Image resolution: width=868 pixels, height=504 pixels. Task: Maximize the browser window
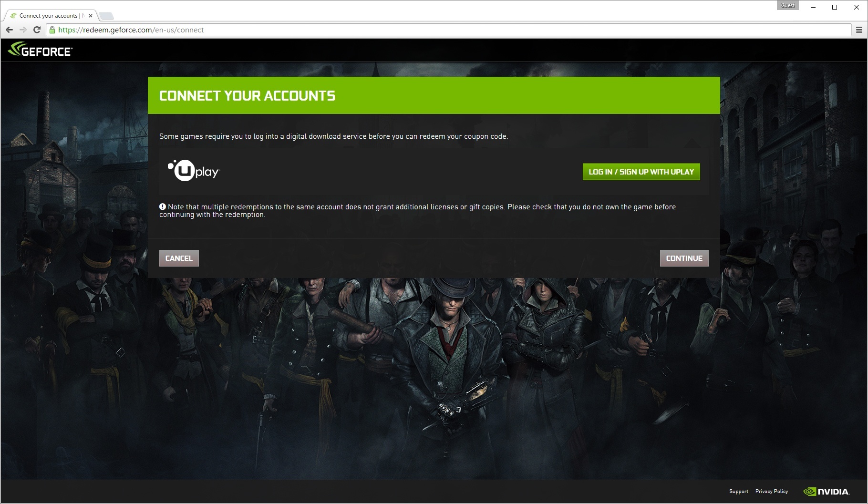pos(835,7)
